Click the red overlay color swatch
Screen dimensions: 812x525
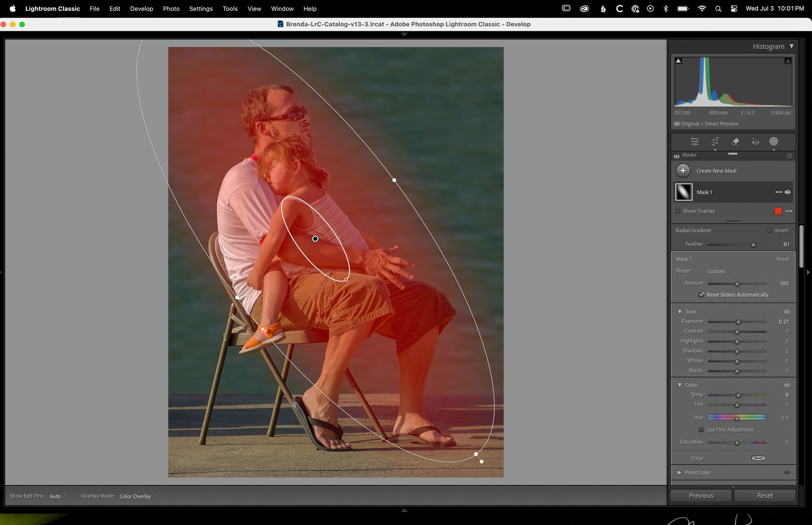coord(778,211)
